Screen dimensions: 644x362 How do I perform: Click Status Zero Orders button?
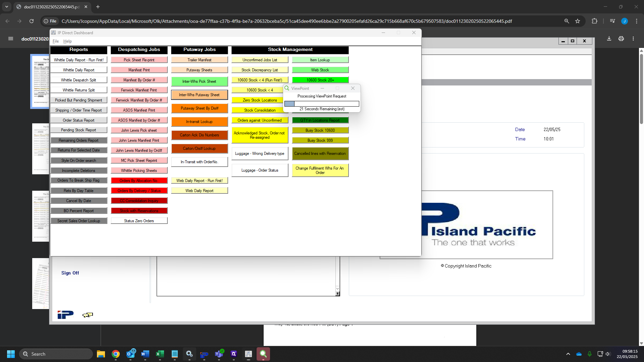point(139,221)
